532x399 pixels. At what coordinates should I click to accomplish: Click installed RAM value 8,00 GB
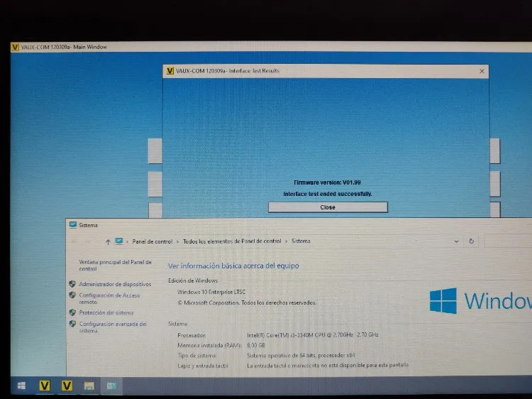(256, 345)
